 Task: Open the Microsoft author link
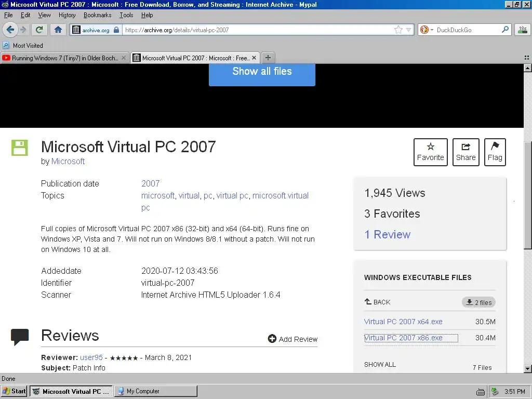pos(68,162)
